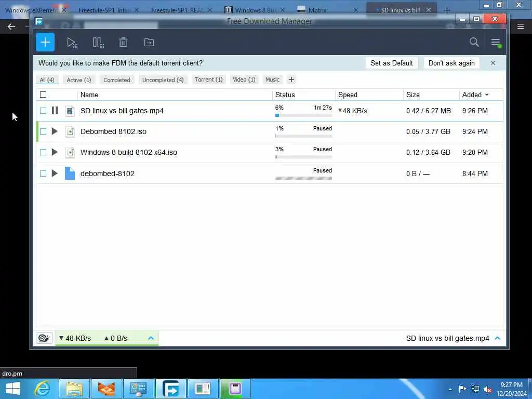The height and width of the screenshot is (399, 532).
Task: Check the SD linux vs bill gates.mp4 checkbox
Action: [43, 111]
